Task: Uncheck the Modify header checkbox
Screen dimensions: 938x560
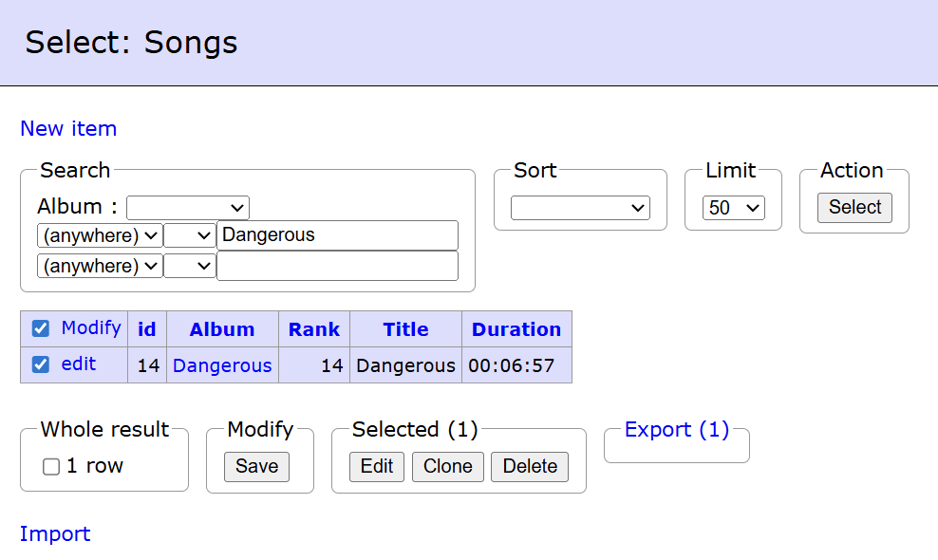Action: pyautogui.click(x=40, y=327)
